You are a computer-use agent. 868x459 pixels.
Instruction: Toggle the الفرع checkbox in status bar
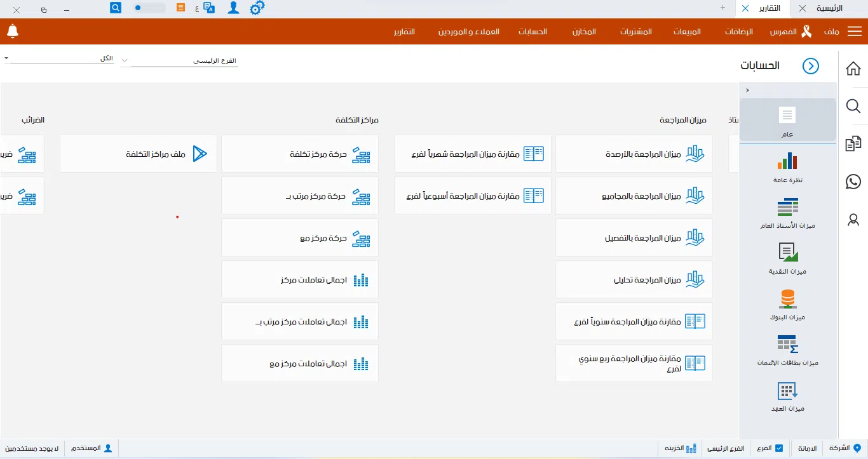click(779, 448)
